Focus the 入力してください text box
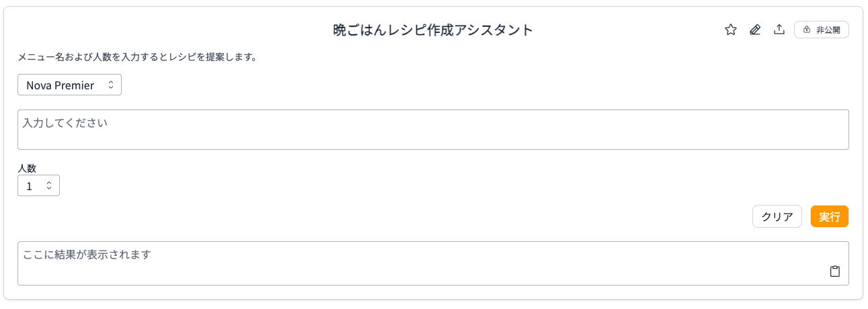Image resolution: width=868 pixels, height=309 pixels. (x=433, y=130)
